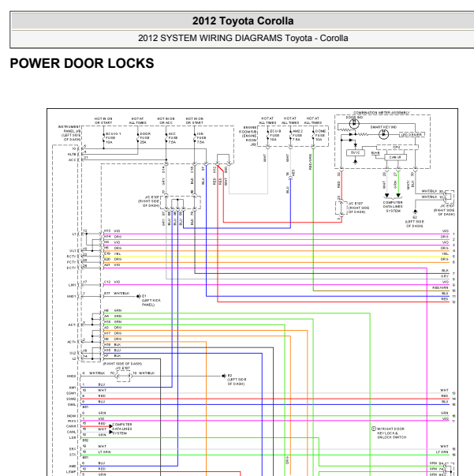Click the "A21 VIO" wire label
This screenshot has height=476, width=474.
[x=112, y=265]
